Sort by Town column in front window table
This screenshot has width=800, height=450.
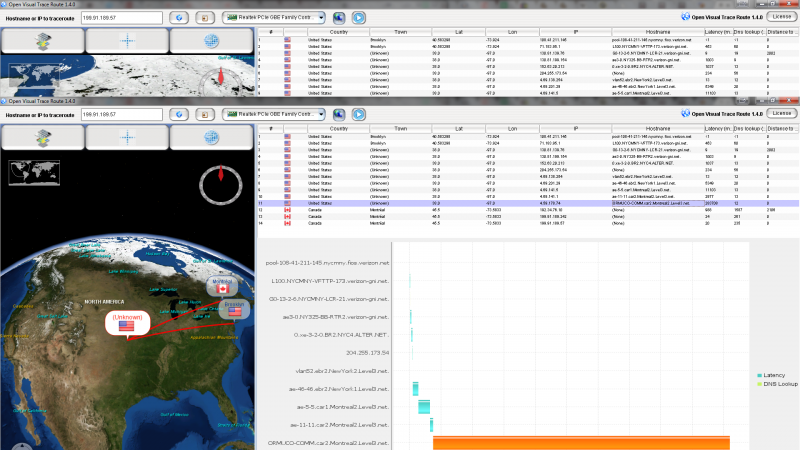401,129
